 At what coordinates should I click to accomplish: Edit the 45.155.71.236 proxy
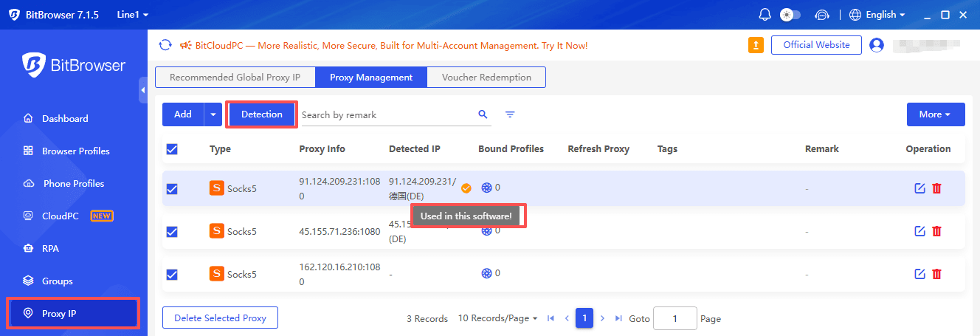point(919,231)
